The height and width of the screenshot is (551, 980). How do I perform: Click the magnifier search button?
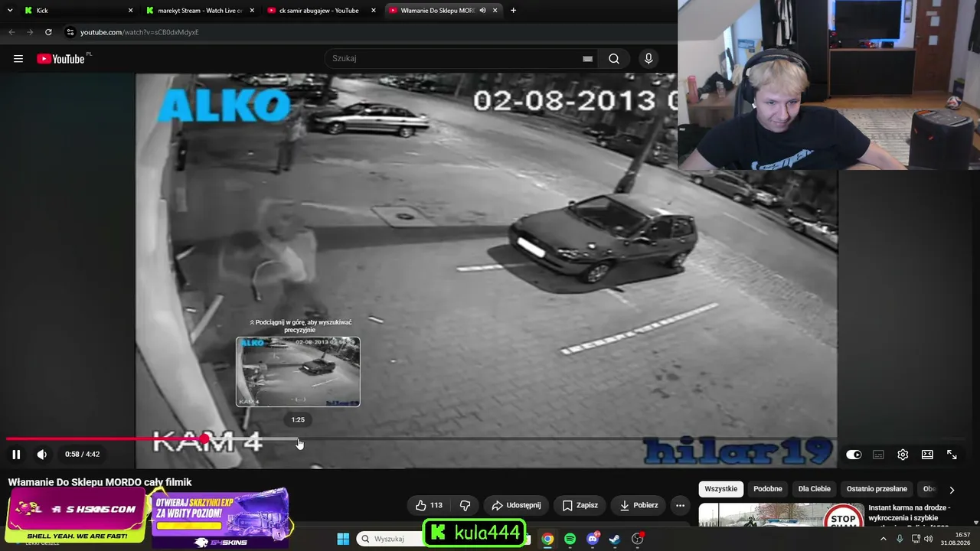(614, 58)
